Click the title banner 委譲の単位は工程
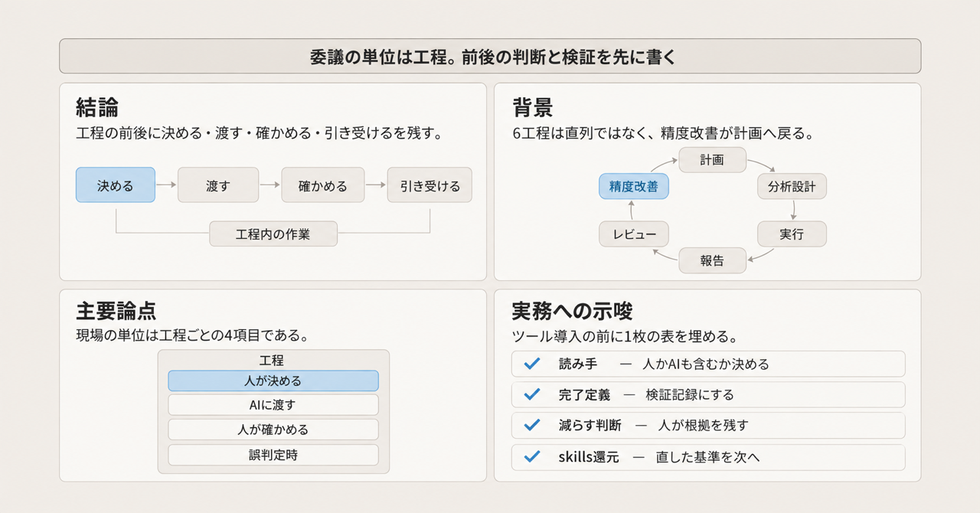Image resolution: width=980 pixels, height=513 pixels. click(490, 57)
